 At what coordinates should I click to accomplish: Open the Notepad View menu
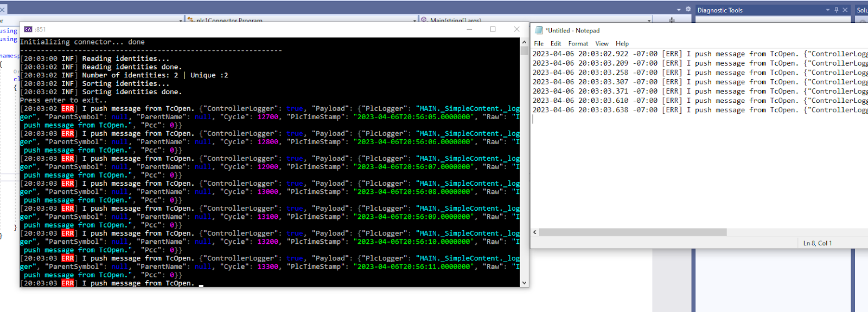pyautogui.click(x=602, y=43)
